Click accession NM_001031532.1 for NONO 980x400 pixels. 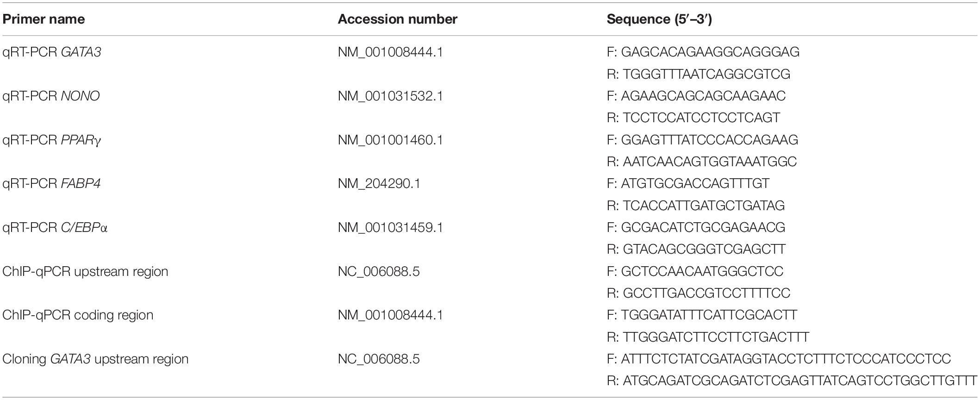390,96
